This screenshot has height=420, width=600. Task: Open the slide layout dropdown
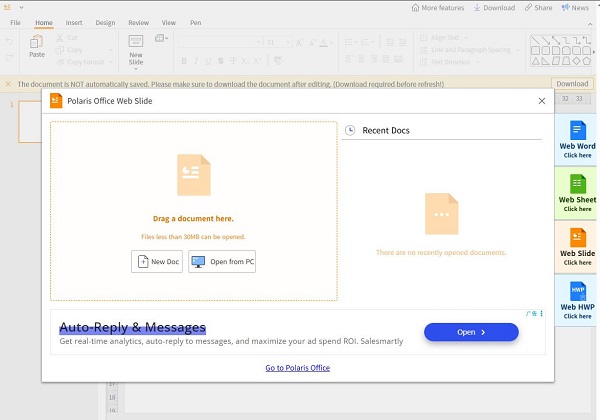[x=161, y=38]
